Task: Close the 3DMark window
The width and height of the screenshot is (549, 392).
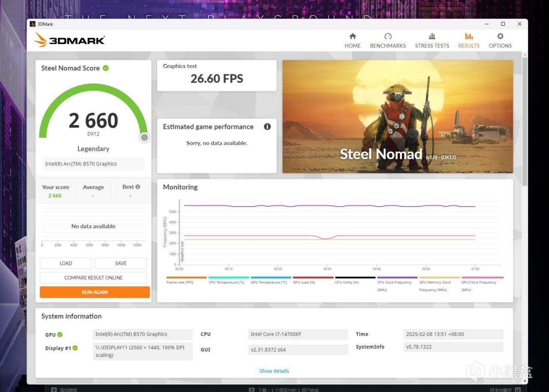Action: click(x=519, y=24)
